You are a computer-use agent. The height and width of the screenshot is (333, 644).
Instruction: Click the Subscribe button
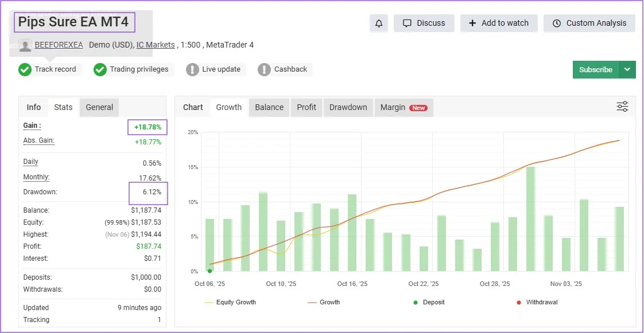click(x=595, y=69)
